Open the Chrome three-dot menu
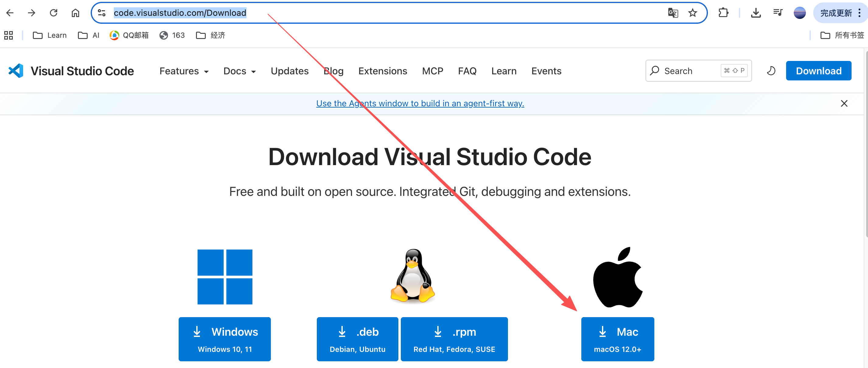This screenshot has width=868, height=368. point(859,13)
